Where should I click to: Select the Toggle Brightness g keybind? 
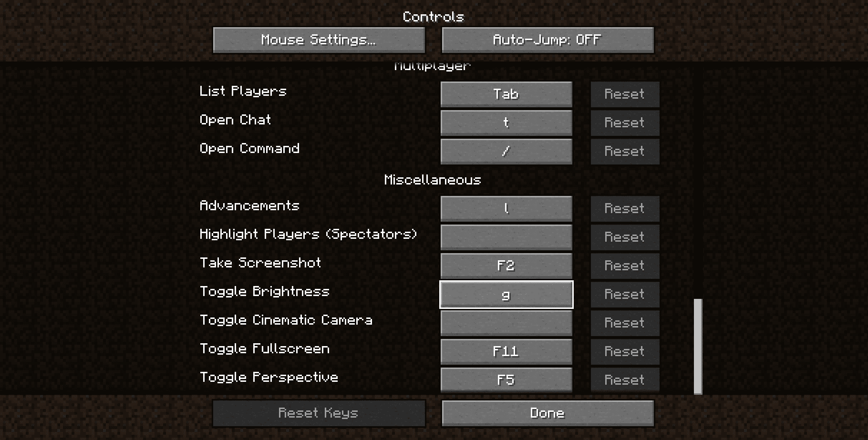point(506,295)
